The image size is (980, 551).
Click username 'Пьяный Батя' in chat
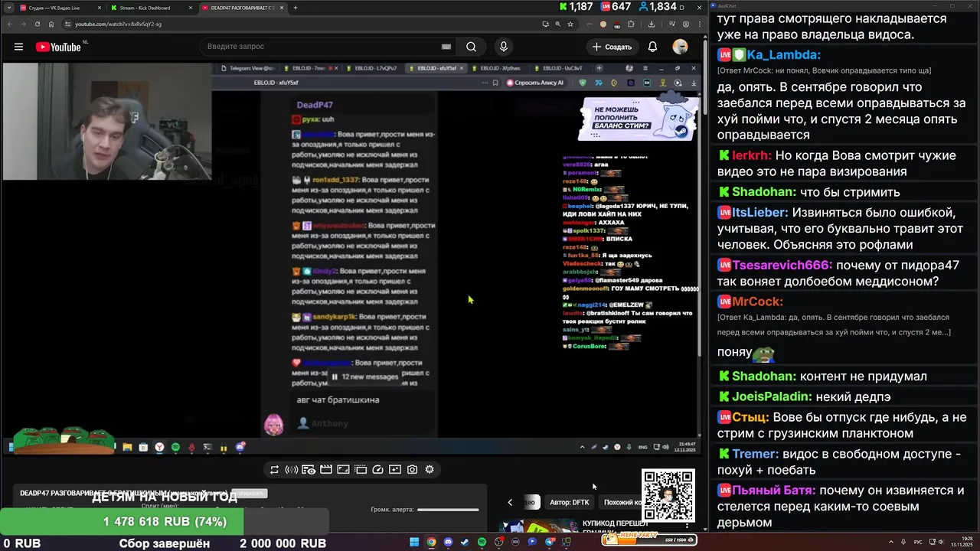coord(773,491)
